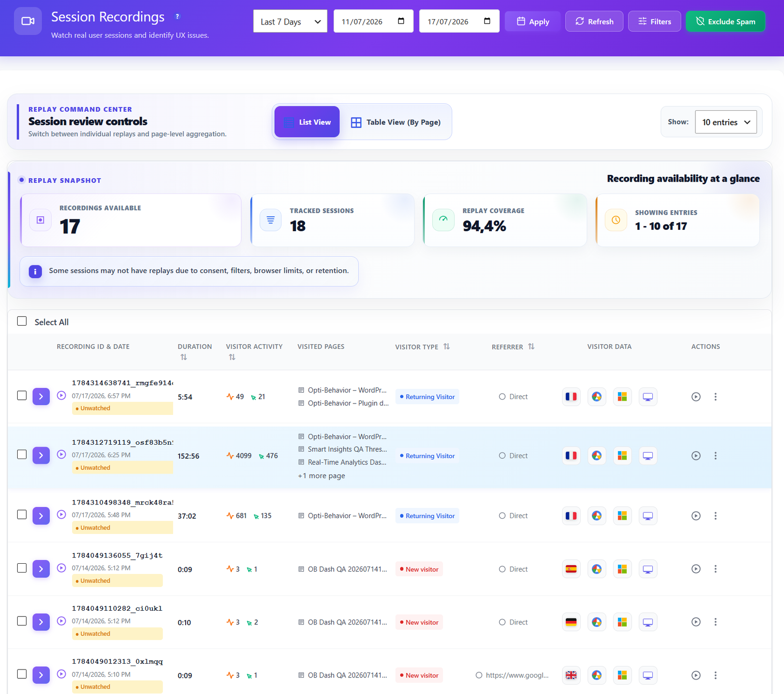Click the Windows OS icon for recording 1784310498348
This screenshot has height=694, width=784.
pos(622,516)
